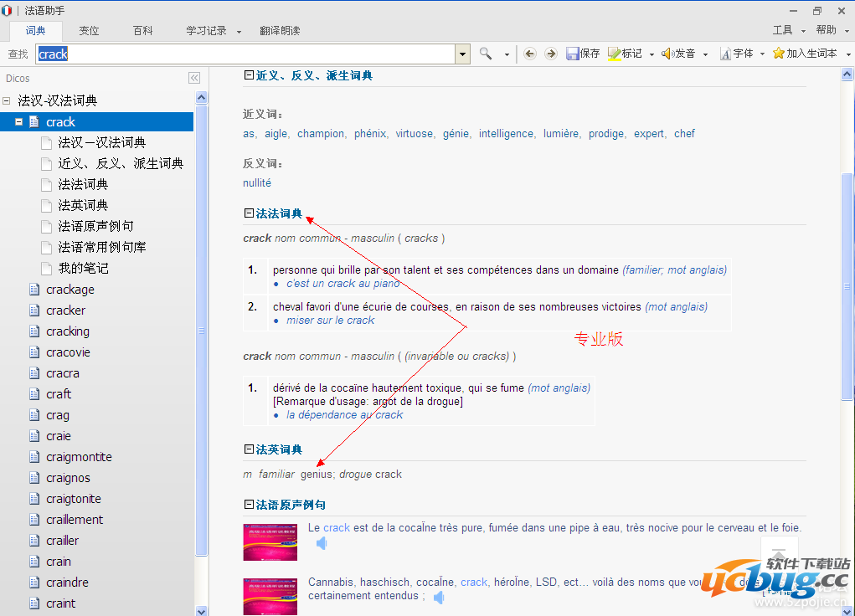Viewport: 855px width, 616px height.
Task: Open the 学习记录 dropdown menu
Action: tap(239, 31)
